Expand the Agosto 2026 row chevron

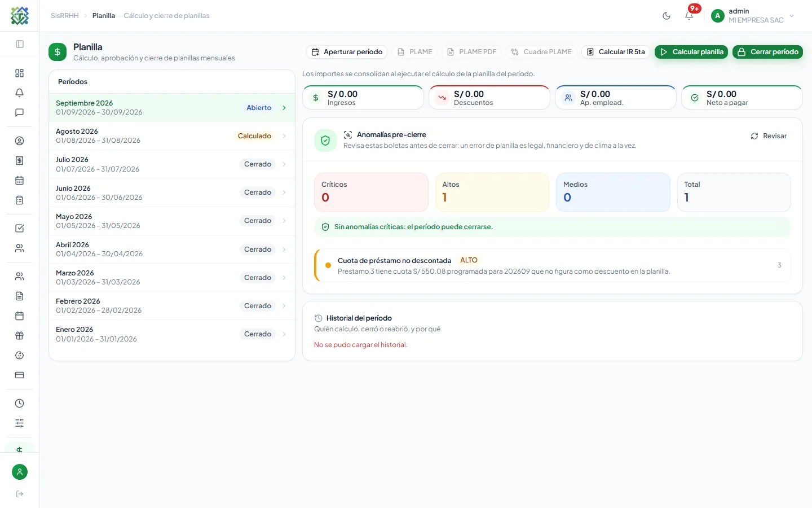[284, 136]
